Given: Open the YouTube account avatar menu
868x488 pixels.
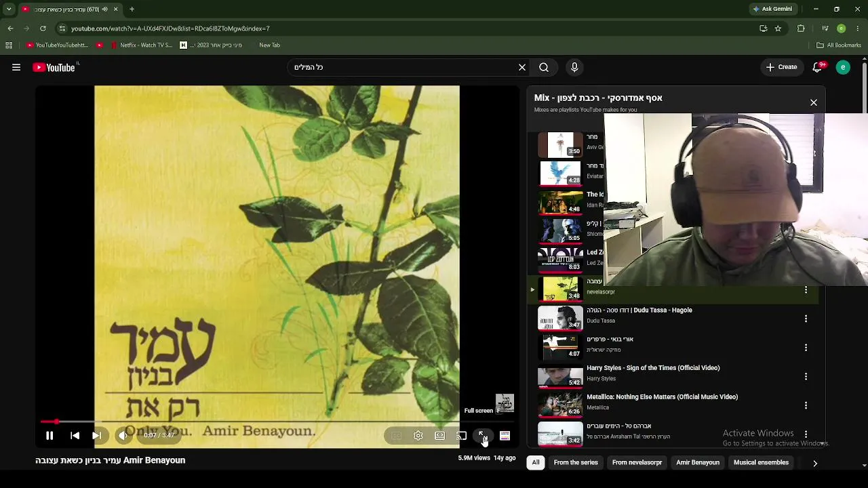Looking at the screenshot, I should click(843, 67).
